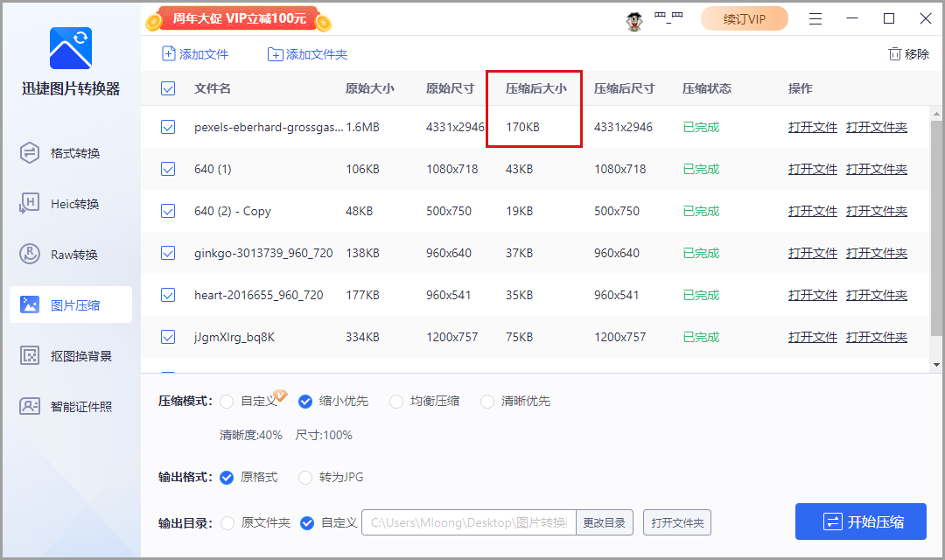Click the output directory path field

click(x=468, y=522)
